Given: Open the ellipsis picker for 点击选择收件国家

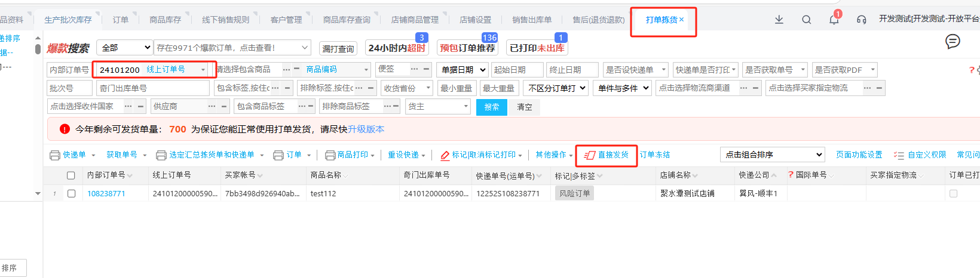Looking at the screenshot, I should [128, 107].
